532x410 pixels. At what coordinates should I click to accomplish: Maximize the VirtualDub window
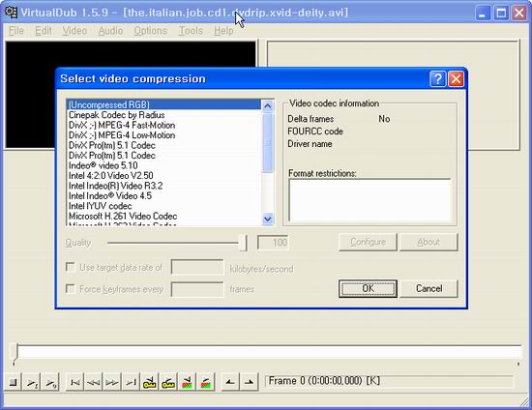[x=501, y=13]
